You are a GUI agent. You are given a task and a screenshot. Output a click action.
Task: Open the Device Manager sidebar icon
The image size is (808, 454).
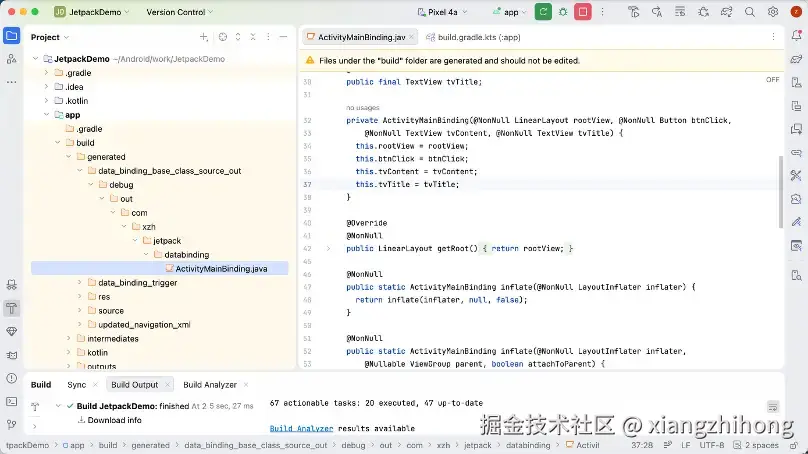click(797, 82)
